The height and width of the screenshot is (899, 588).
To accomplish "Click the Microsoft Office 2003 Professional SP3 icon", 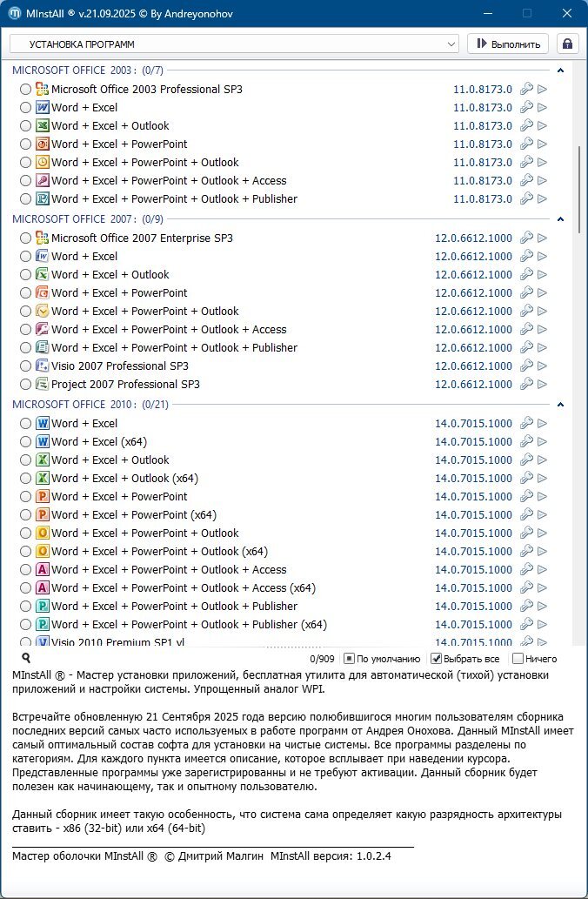I will coord(42,89).
